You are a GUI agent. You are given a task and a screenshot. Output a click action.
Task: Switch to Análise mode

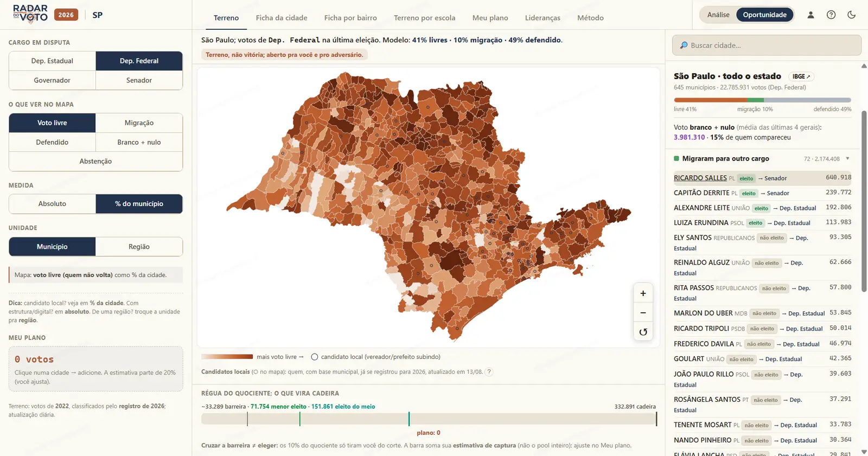[x=718, y=15]
